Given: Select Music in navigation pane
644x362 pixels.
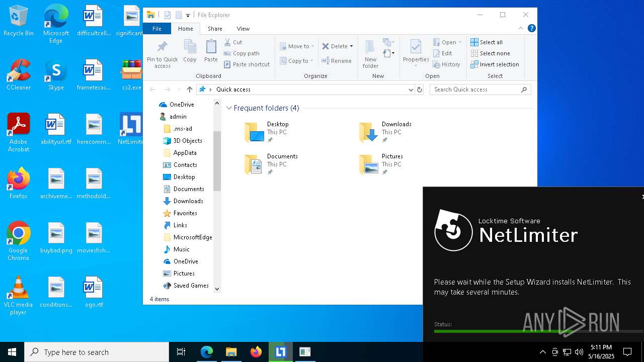Looking at the screenshot, I should (177, 249).
